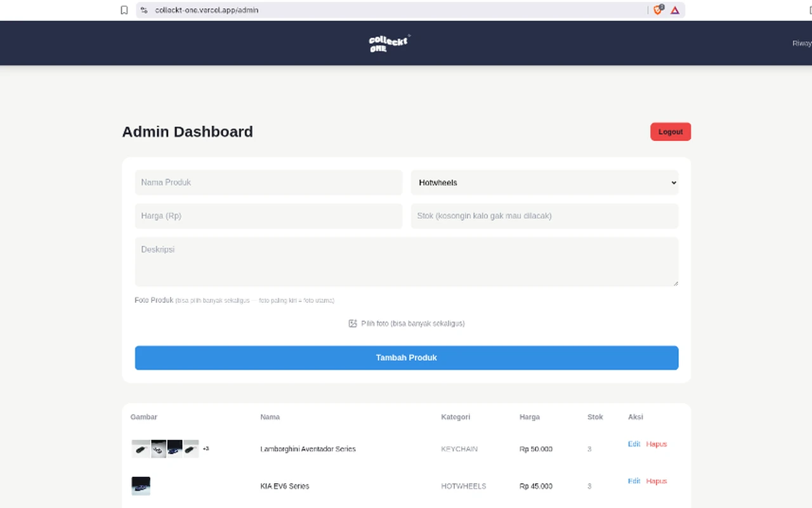Click the Kategori column header
The width and height of the screenshot is (812, 508).
(455, 417)
